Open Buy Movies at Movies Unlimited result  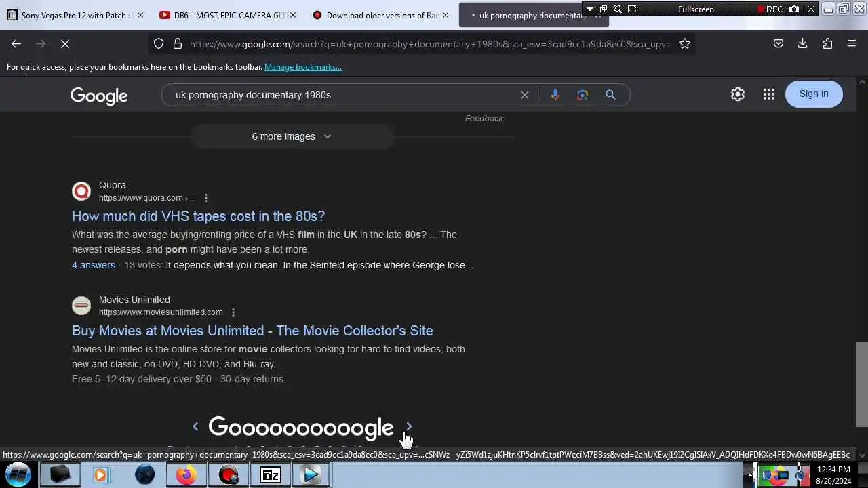[x=252, y=331]
